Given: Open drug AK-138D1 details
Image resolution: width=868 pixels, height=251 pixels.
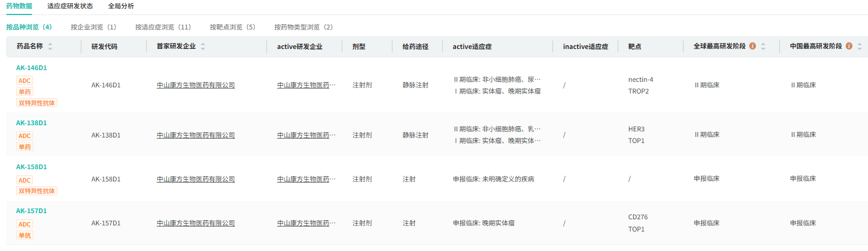Looking at the screenshot, I should pos(31,123).
